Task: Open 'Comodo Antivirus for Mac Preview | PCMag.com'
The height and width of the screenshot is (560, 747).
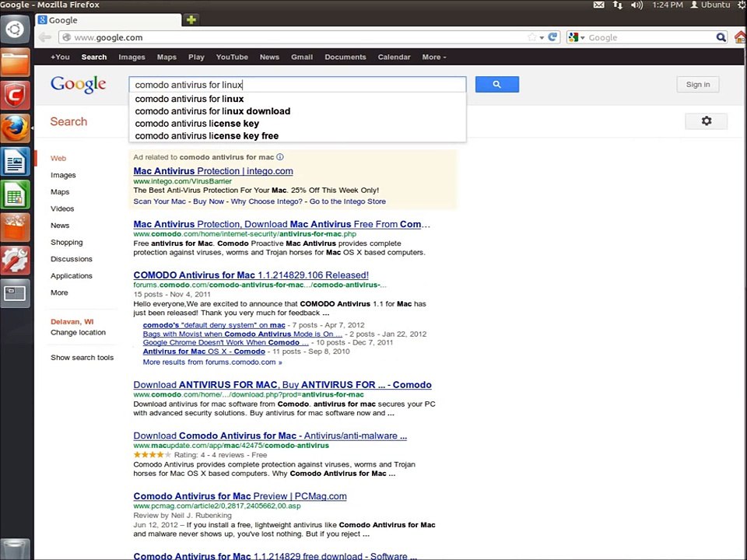Action: click(240, 495)
